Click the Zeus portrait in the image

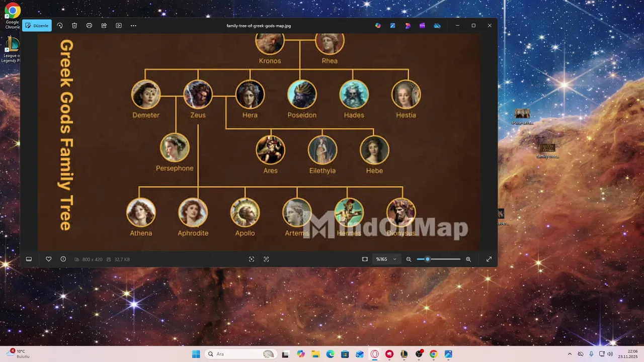(198, 95)
